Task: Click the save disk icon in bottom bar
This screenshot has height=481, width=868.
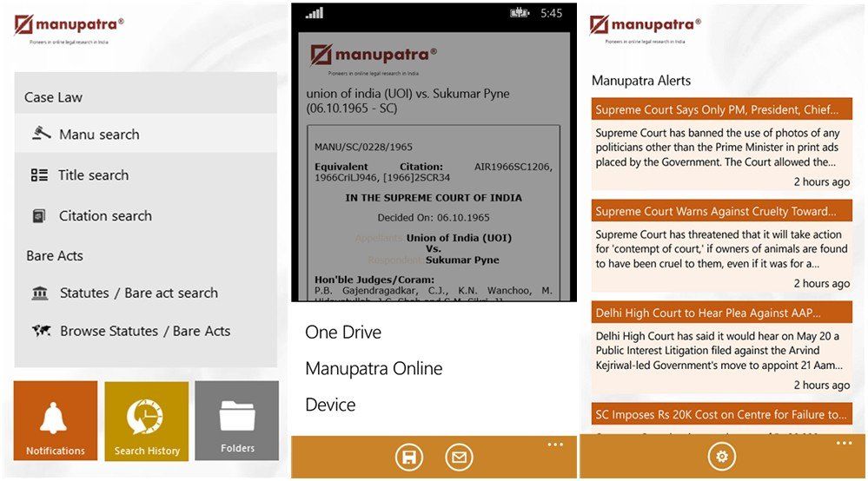Action: 409,458
